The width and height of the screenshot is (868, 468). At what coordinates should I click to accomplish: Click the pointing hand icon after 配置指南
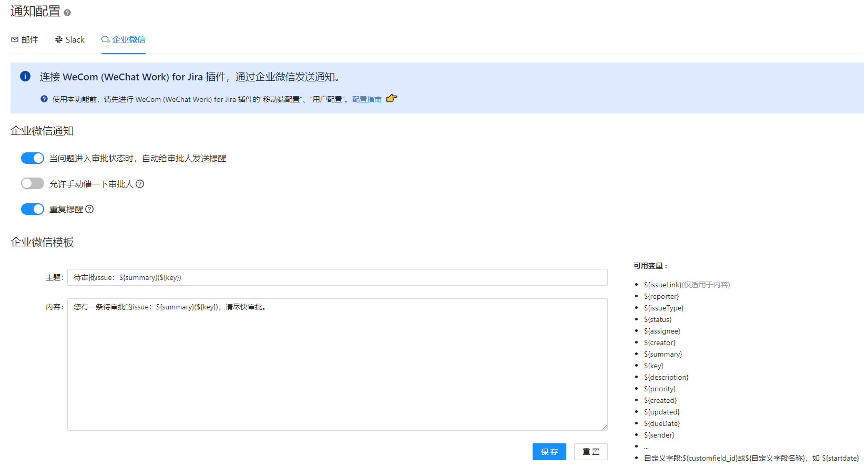coord(392,98)
